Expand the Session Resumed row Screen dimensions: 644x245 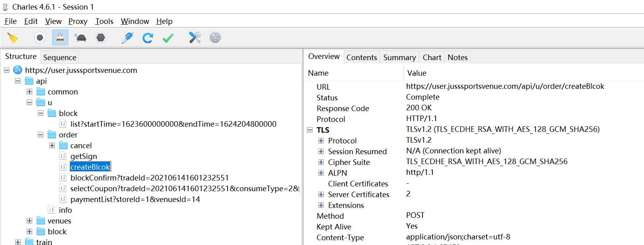321,151
